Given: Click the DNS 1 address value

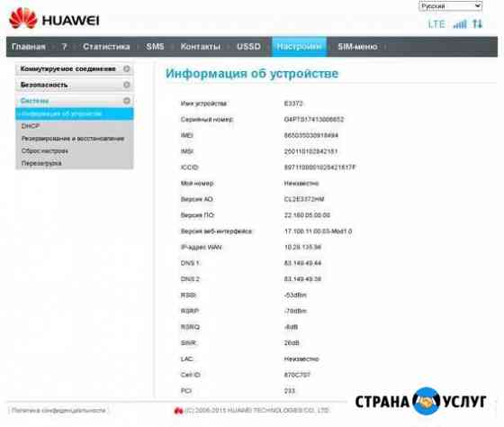Looking at the screenshot, I should (x=302, y=263).
